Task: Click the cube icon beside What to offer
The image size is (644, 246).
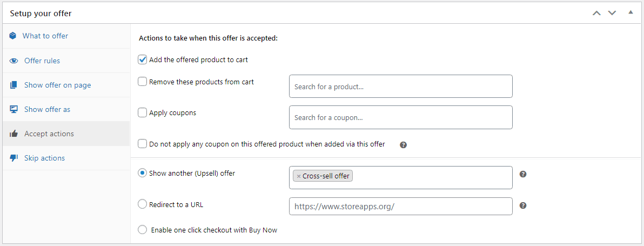Action: [x=13, y=36]
